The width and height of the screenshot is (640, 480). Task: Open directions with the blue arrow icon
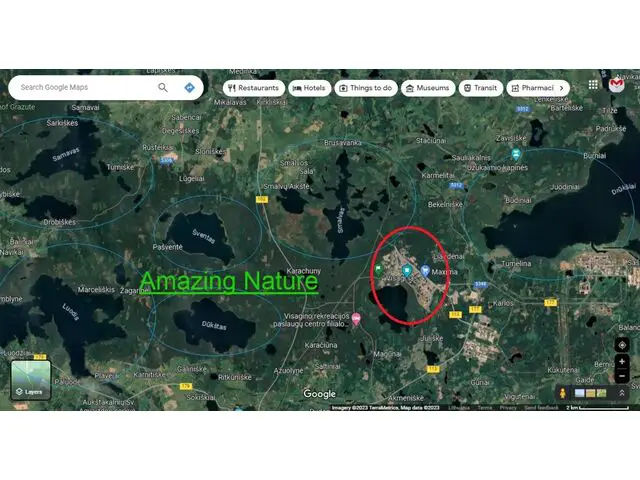coord(189,88)
